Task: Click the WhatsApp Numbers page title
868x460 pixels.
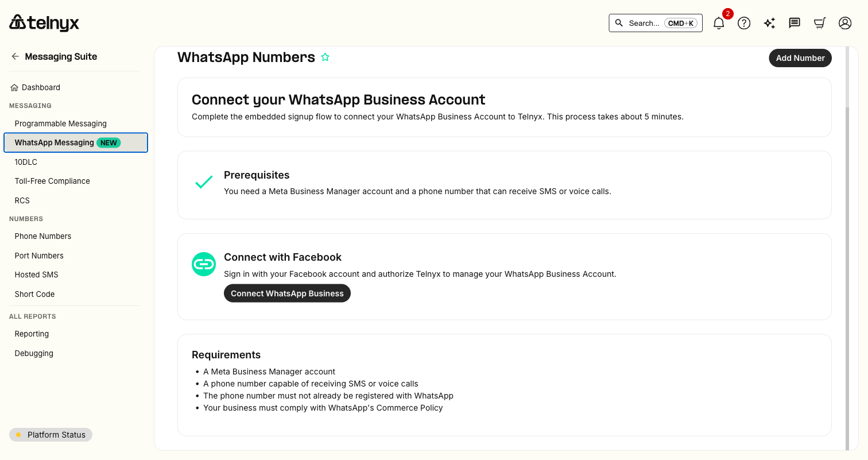Action: [x=246, y=57]
